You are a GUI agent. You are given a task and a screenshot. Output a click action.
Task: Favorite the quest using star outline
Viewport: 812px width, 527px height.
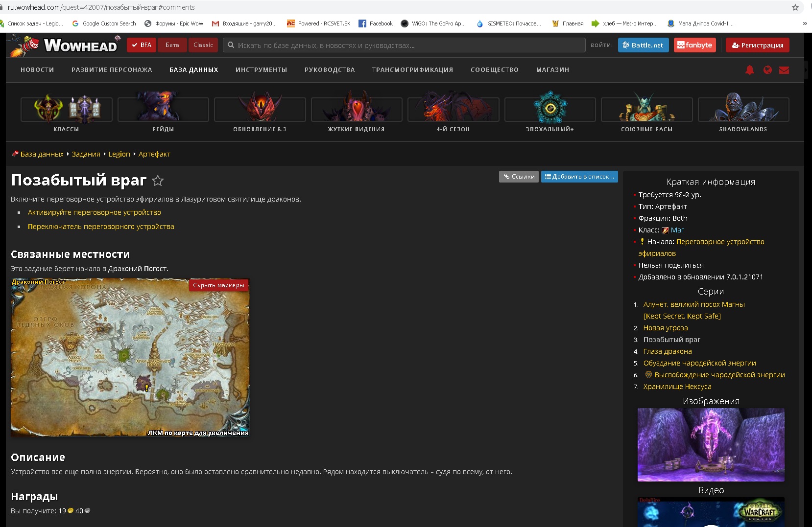click(158, 181)
